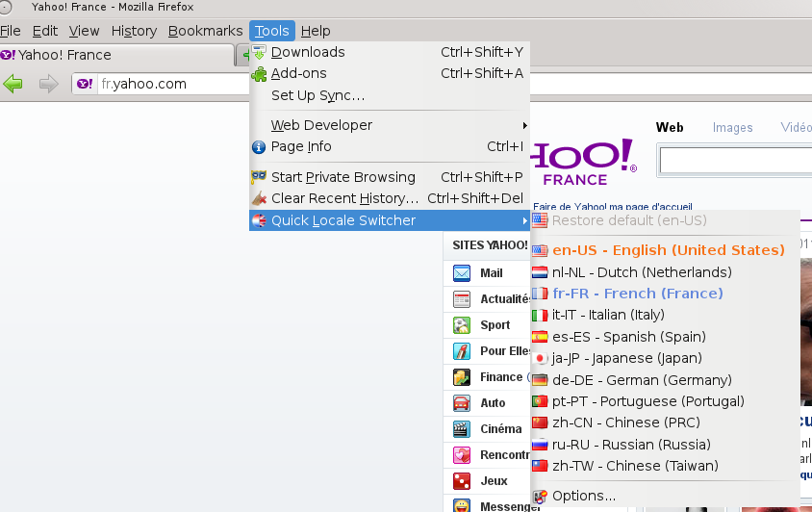Choose Start Private Browsing menu item

(x=343, y=177)
